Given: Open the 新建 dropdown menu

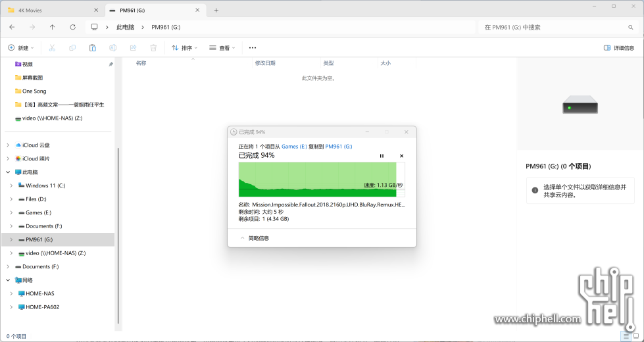Looking at the screenshot, I should tap(21, 48).
